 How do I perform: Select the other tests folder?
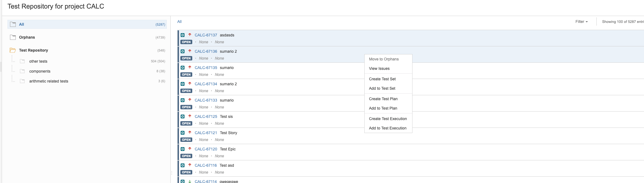coord(38,61)
